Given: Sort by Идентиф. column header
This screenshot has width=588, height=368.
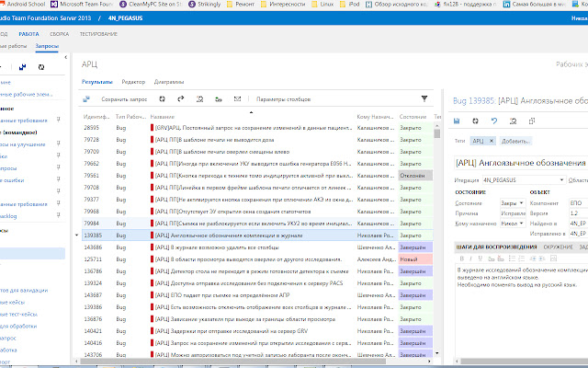Looking at the screenshot, I should coord(96,117).
